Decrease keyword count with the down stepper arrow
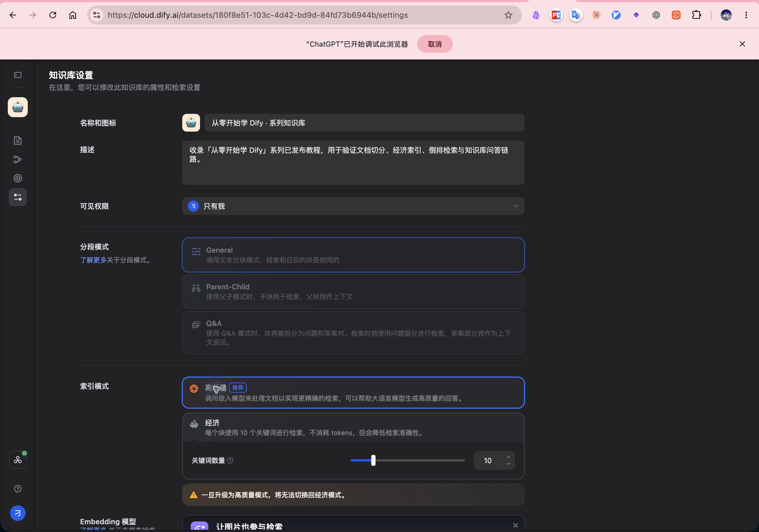The height and width of the screenshot is (532, 759). [x=508, y=464]
